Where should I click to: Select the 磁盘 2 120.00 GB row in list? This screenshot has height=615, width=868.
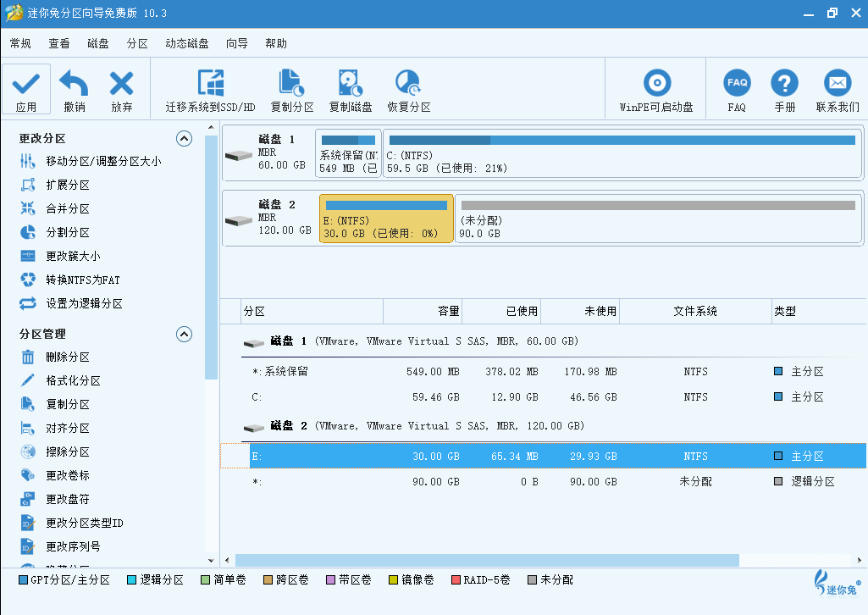coord(543,426)
